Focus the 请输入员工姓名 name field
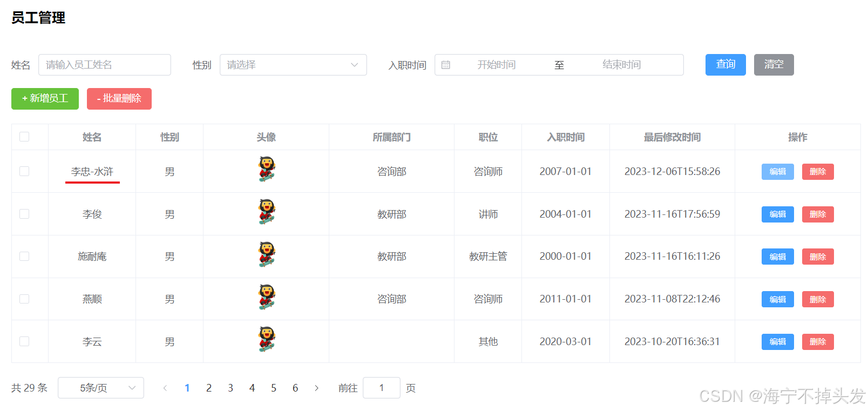The width and height of the screenshot is (868, 411). click(105, 65)
